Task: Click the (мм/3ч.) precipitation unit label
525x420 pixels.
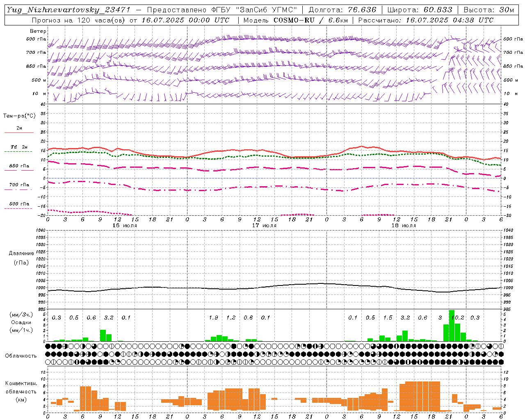Action: 21,315
